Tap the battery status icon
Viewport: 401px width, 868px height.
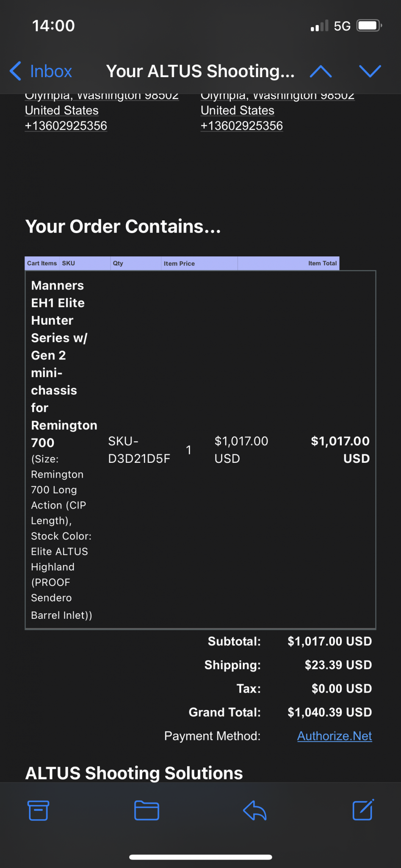tap(369, 26)
